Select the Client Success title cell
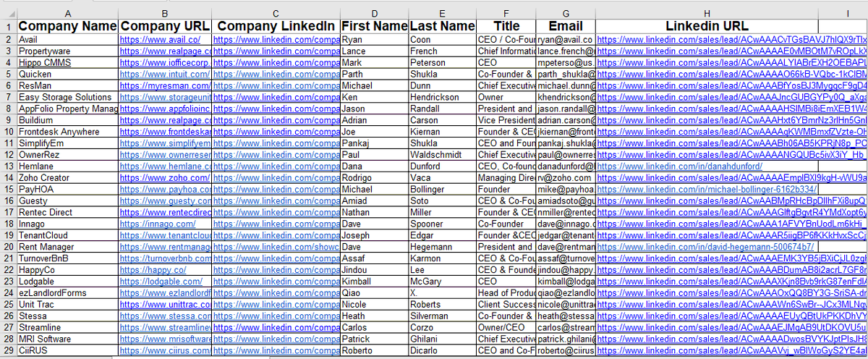868x359 pixels. point(505,305)
